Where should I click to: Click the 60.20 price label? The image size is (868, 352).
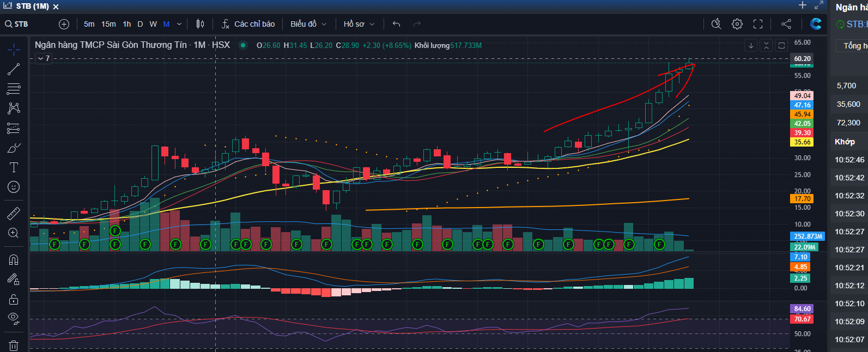point(802,58)
